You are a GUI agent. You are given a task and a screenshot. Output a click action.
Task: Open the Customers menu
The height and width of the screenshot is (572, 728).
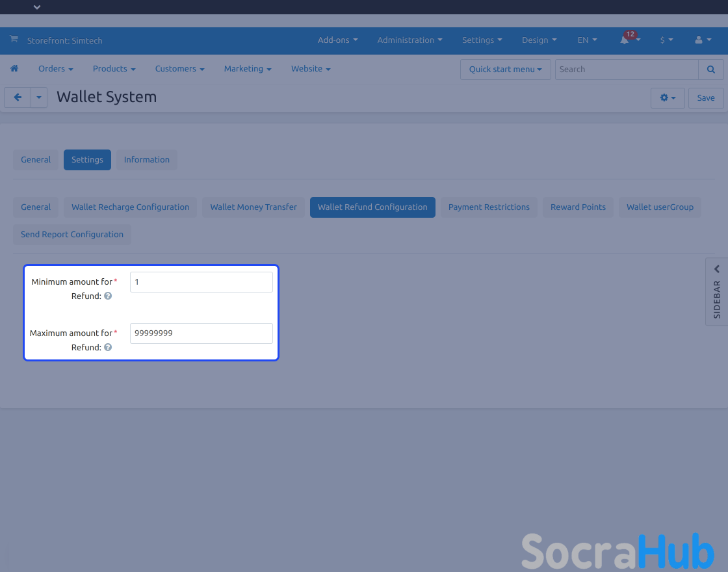coord(179,69)
